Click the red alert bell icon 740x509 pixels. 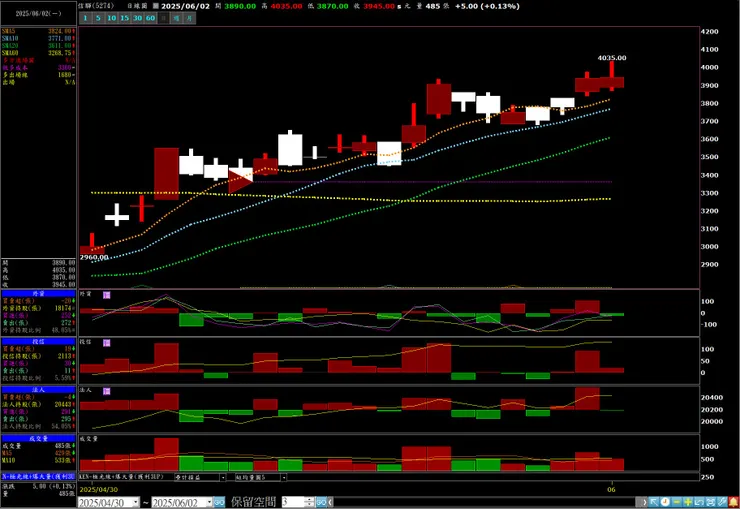(733, 502)
